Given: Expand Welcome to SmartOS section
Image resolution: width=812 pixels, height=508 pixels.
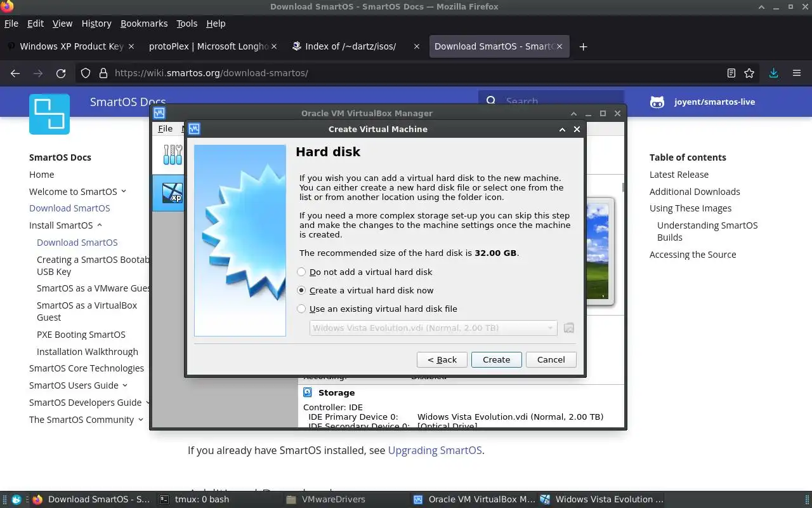Looking at the screenshot, I should tap(124, 191).
